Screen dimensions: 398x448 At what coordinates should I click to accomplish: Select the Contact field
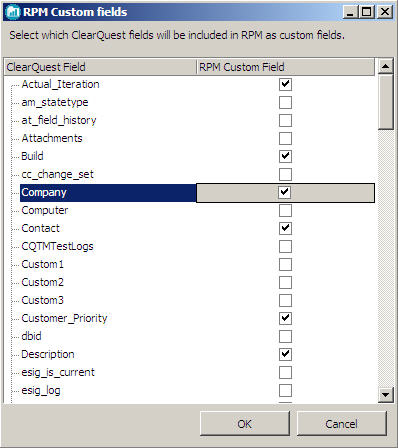click(41, 228)
